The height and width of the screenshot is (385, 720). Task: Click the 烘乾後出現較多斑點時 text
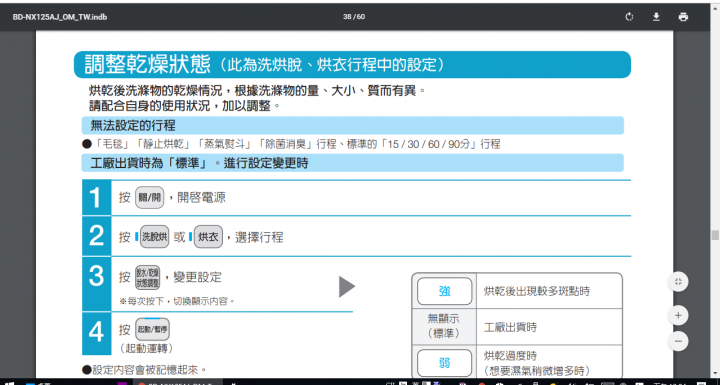click(x=537, y=291)
